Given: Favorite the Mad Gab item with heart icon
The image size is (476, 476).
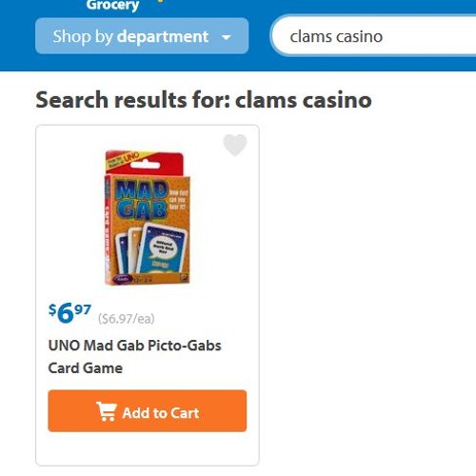Looking at the screenshot, I should (x=235, y=145).
